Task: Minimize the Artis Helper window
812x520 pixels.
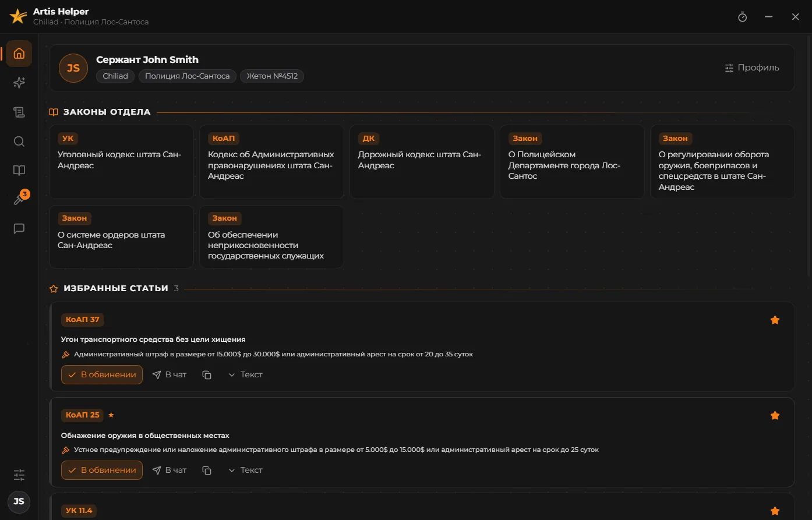Action: coord(769,17)
